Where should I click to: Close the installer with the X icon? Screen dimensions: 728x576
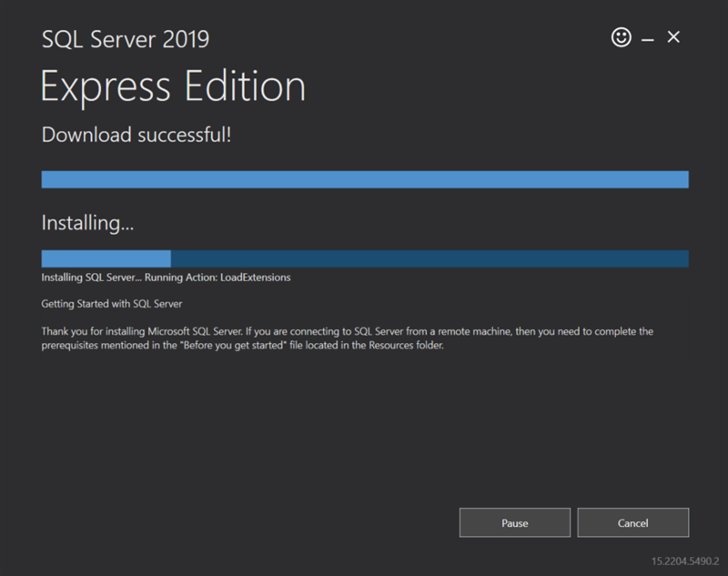(x=673, y=38)
